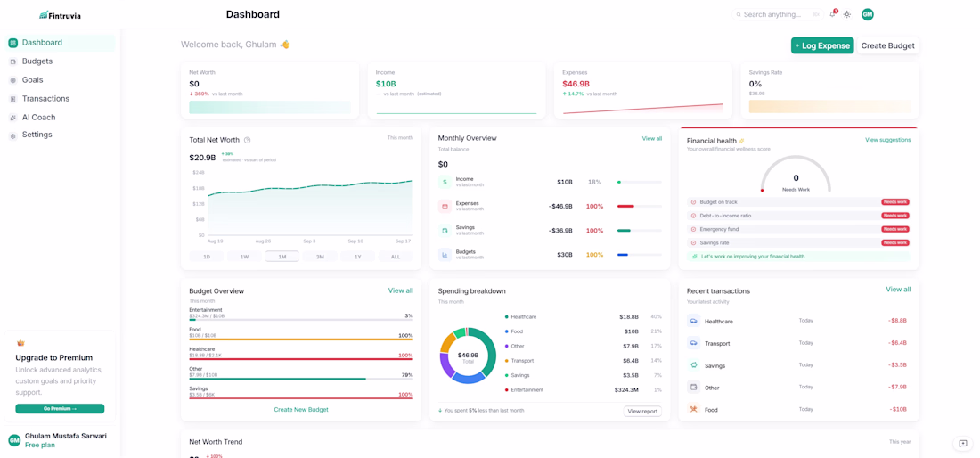Viewport: 980px width, 458px height.
Task: Click View report button
Action: 642,411
